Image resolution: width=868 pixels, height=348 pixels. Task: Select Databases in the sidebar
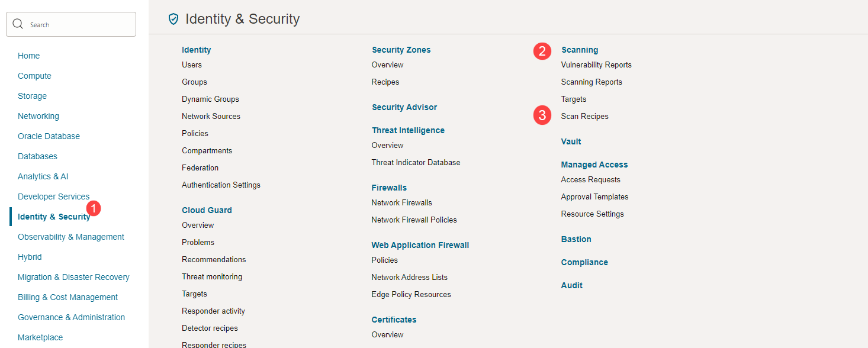37,156
